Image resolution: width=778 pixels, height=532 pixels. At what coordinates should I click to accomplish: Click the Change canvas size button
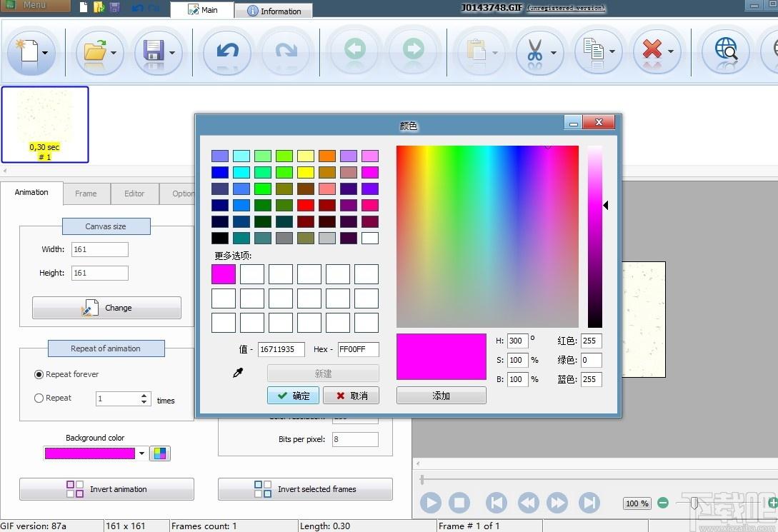pyautogui.click(x=106, y=308)
